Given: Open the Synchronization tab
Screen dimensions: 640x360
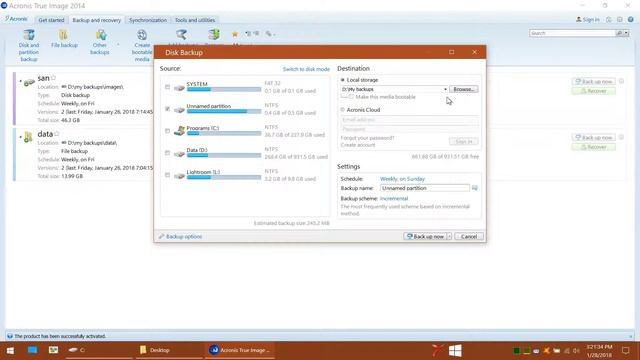Looking at the screenshot, I should [148, 20].
